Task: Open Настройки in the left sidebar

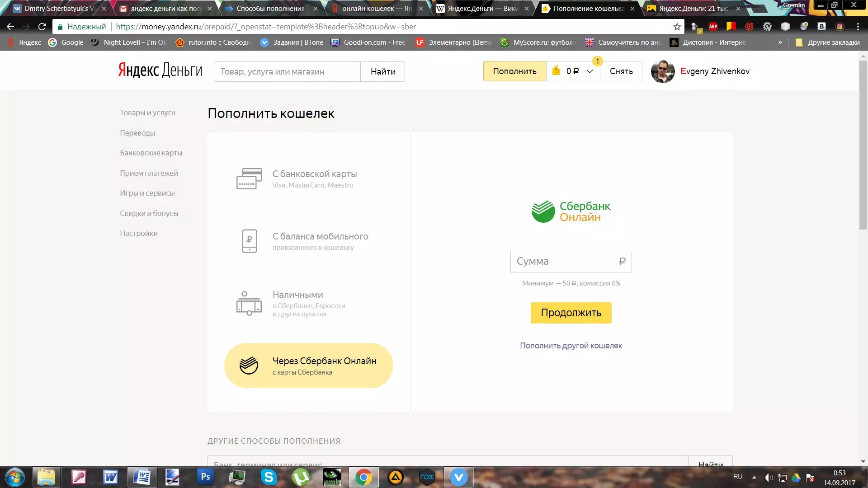Action: (139, 234)
